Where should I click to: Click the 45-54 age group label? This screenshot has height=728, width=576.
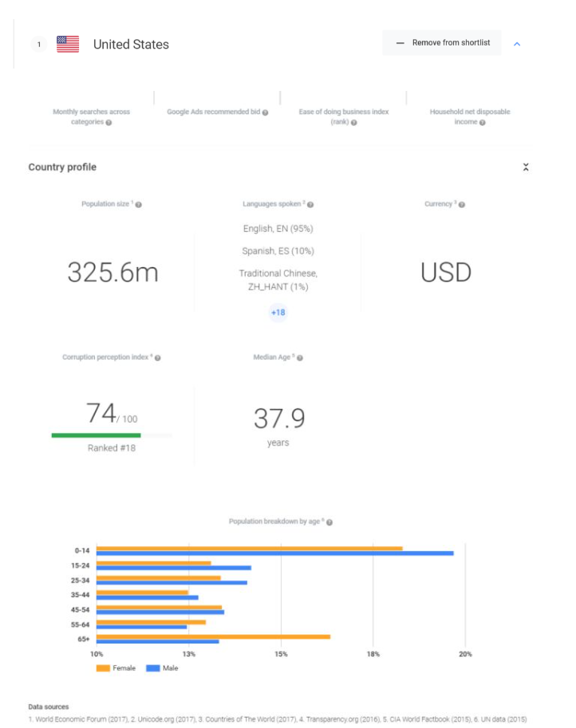point(80,610)
